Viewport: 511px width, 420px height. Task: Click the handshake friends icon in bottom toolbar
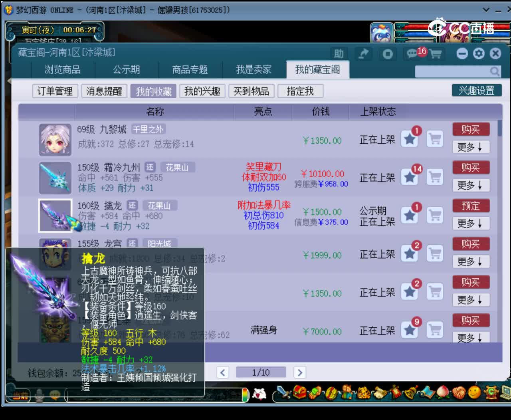click(x=459, y=392)
